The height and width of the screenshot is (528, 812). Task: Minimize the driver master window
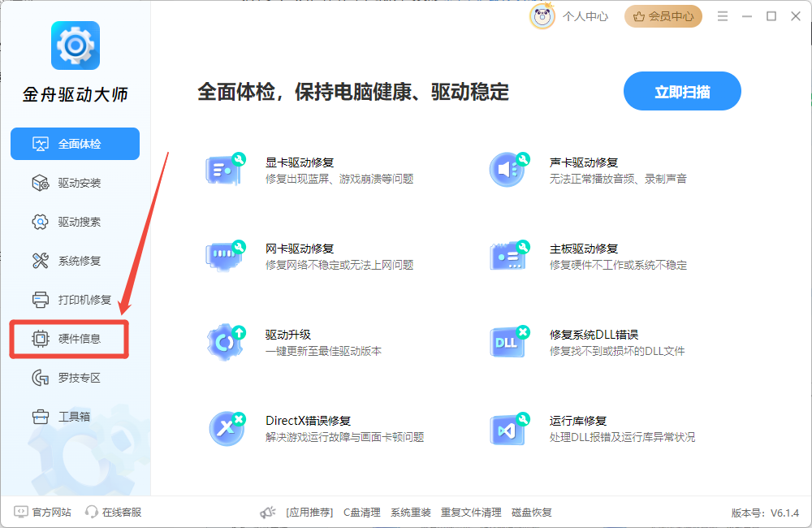[x=747, y=16]
